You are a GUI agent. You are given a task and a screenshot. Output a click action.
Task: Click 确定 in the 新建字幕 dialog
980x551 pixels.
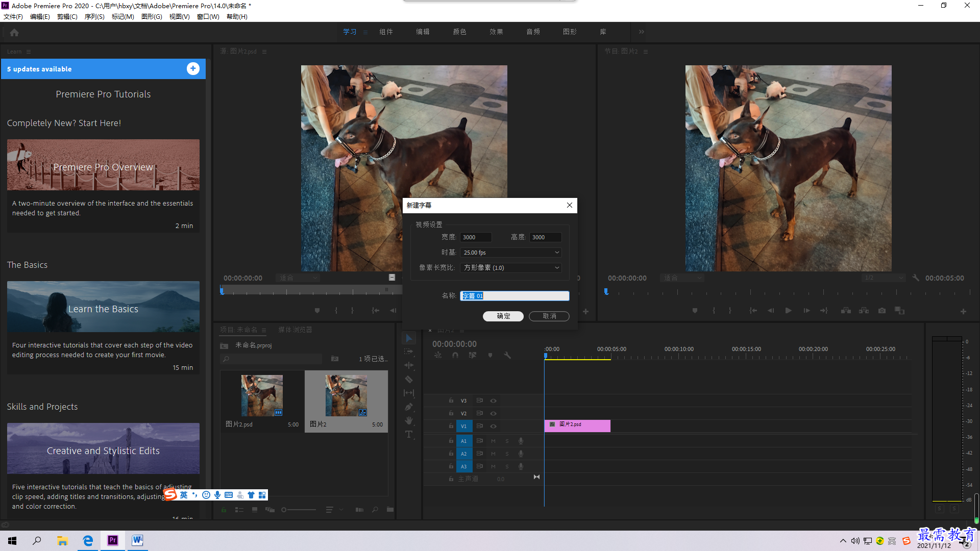pyautogui.click(x=503, y=316)
